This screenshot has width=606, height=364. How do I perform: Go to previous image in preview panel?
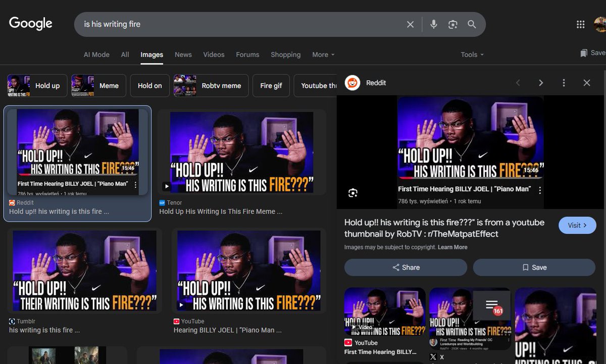518,83
